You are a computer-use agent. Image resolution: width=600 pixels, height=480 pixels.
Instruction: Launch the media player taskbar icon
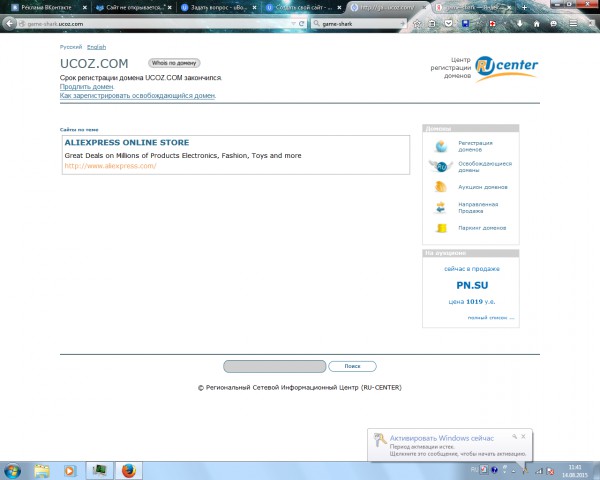coord(70,470)
